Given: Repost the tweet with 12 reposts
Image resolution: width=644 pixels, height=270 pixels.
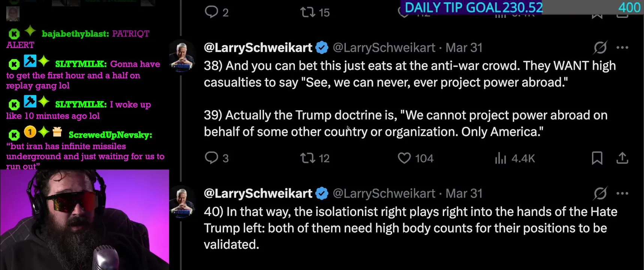Looking at the screenshot, I should 308,158.
